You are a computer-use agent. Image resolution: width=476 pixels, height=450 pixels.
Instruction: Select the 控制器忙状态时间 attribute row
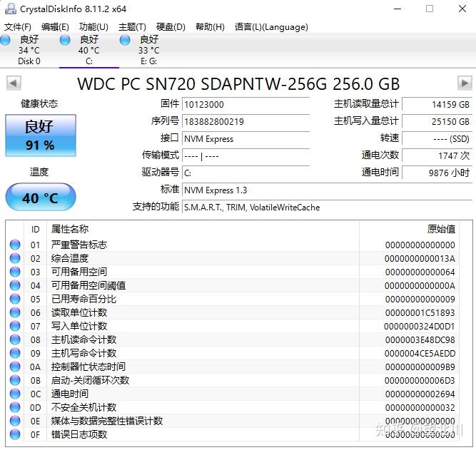[x=233, y=367]
